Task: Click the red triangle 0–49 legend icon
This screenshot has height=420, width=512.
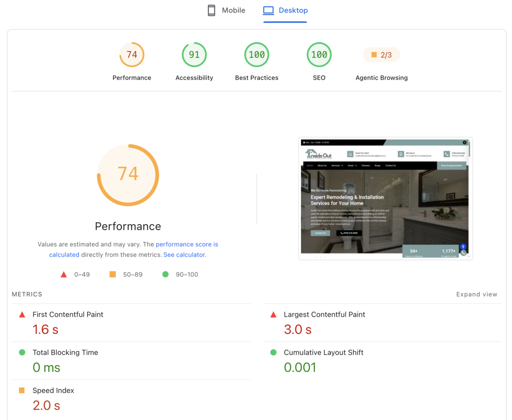Action: coord(64,275)
